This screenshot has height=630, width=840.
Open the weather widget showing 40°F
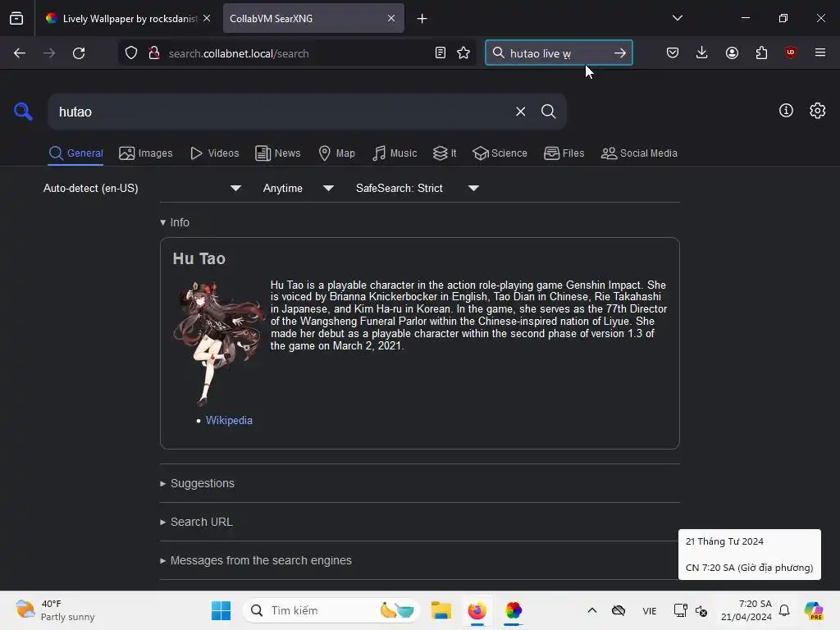click(55, 610)
